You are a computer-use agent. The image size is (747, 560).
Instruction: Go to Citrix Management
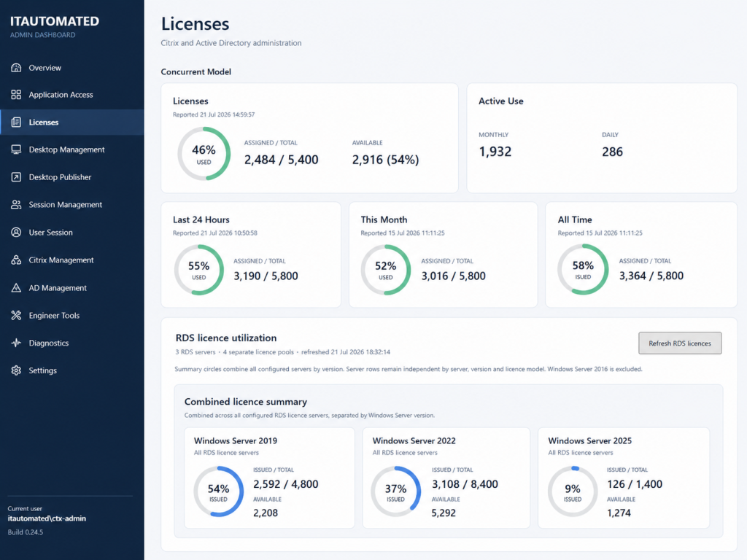(x=72, y=260)
